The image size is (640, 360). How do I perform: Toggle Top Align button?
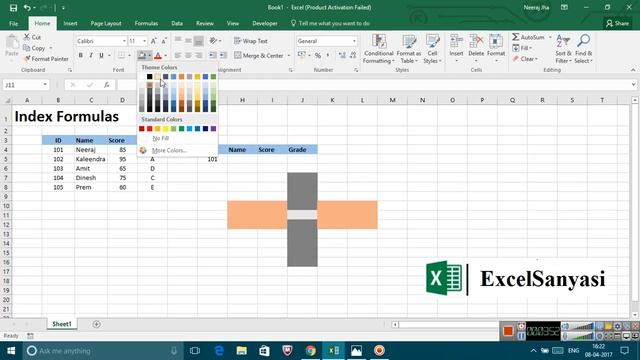click(x=178, y=41)
